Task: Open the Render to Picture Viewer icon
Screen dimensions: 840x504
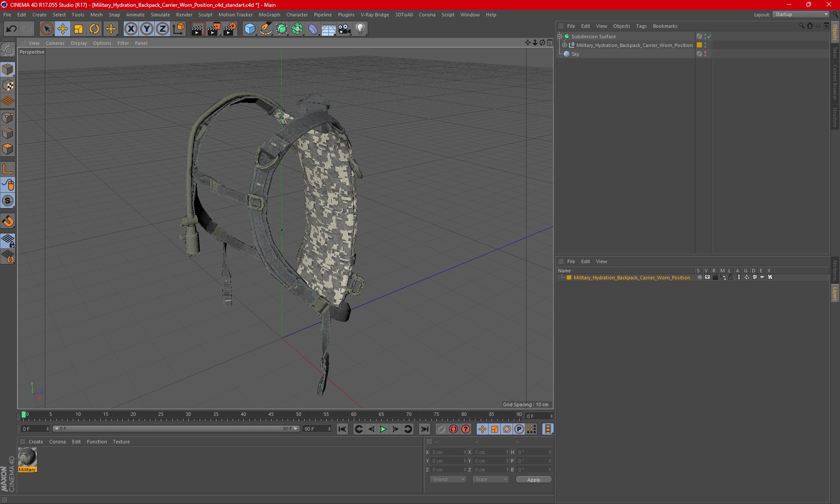Action: [x=213, y=29]
